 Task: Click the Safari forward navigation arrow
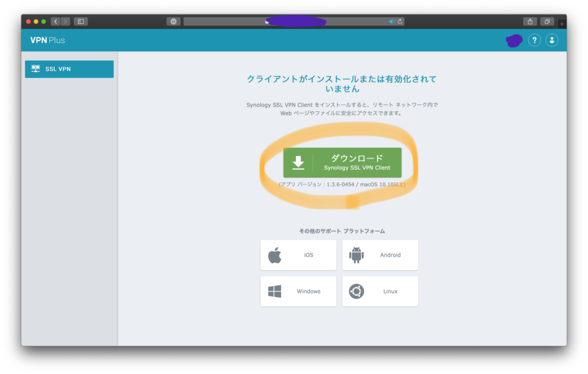pyautogui.click(x=65, y=21)
